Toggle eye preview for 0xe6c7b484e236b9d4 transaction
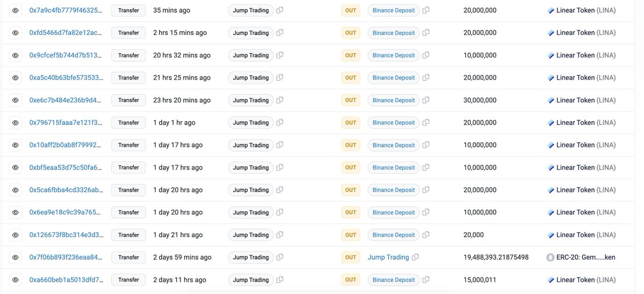Screen dimensions: 644x294 point(15,100)
